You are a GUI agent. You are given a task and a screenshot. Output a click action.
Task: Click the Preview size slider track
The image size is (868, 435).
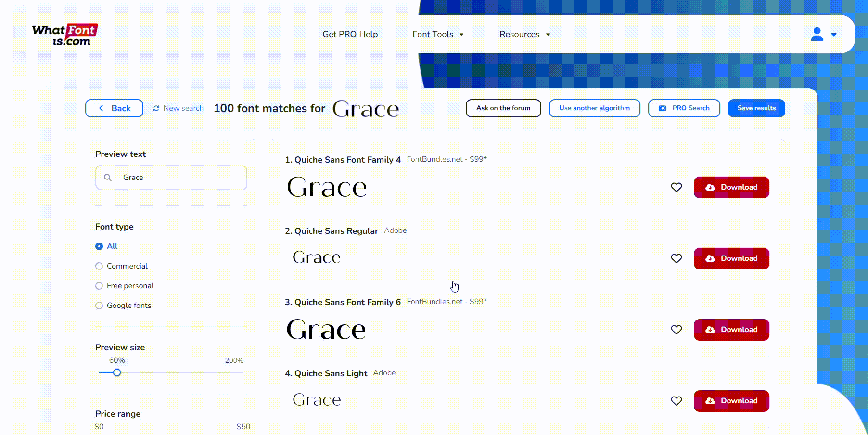pyautogui.click(x=171, y=372)
